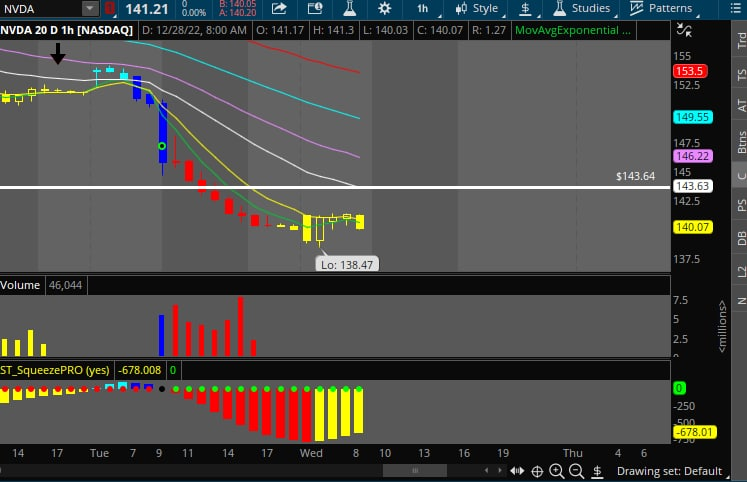Click the NVDA 20 D 1h [NASDAQ] chart title
This screenshot has width=747, height=482.
click(x=67, y=30)
